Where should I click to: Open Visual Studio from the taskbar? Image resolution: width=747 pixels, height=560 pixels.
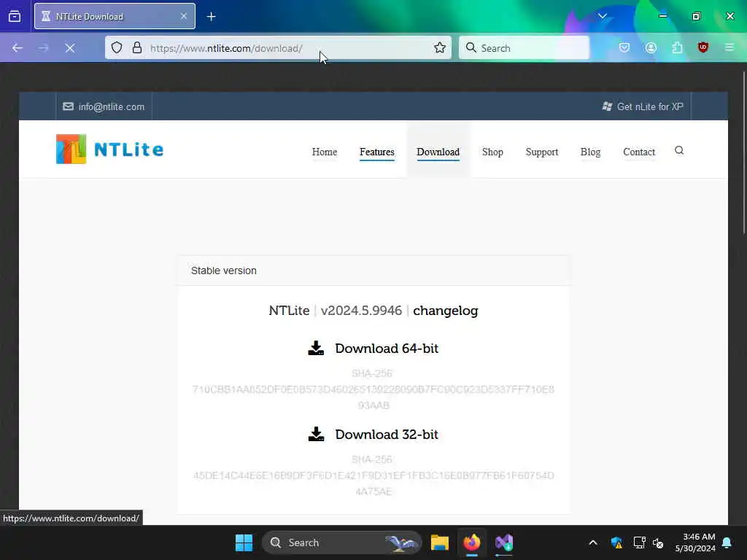[x=504, y=542]
